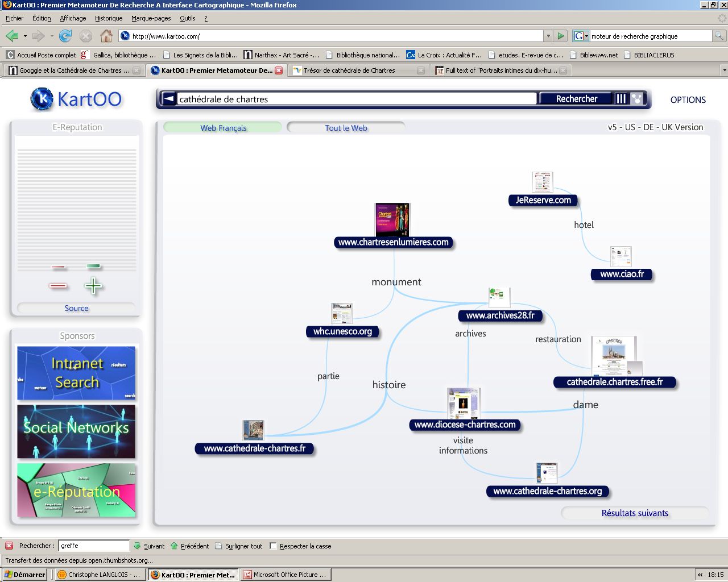This screenshot has height=582, width=728.
Task: Open the Historique menu
Action: [109, 18]
